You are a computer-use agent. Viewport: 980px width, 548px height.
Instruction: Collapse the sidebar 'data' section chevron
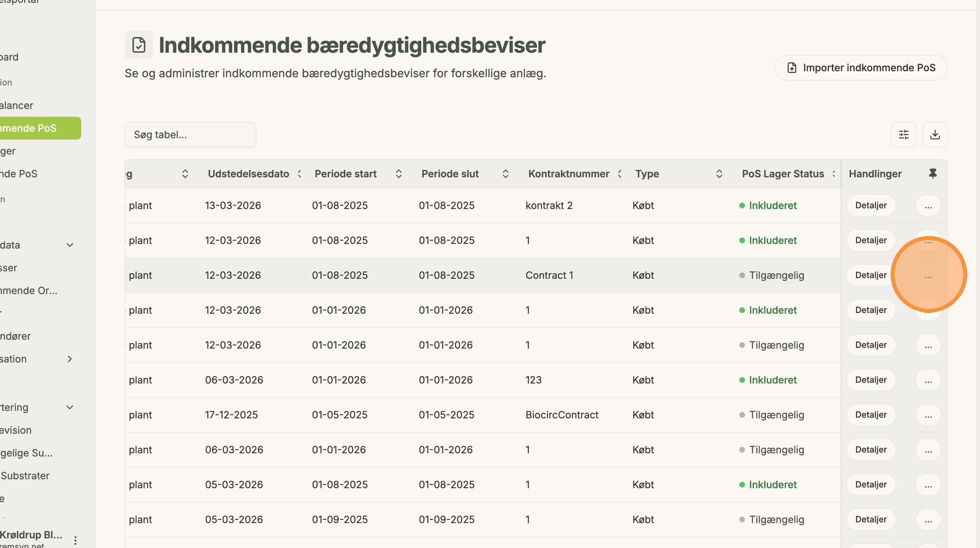[70, 245]
